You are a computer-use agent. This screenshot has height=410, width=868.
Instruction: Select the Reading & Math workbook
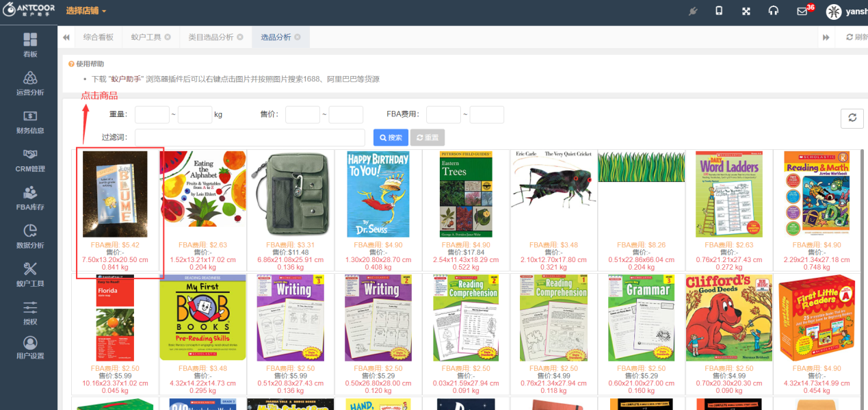[816, 194]
